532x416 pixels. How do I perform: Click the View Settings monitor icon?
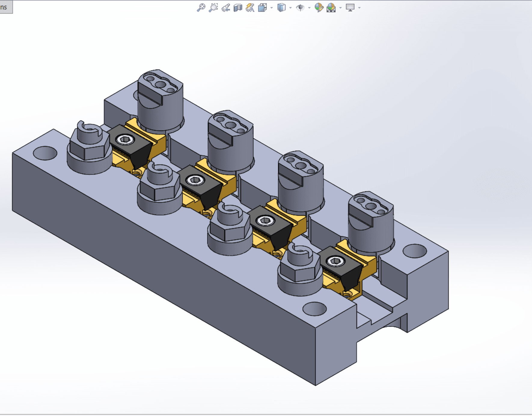click(x=350, y=8)
